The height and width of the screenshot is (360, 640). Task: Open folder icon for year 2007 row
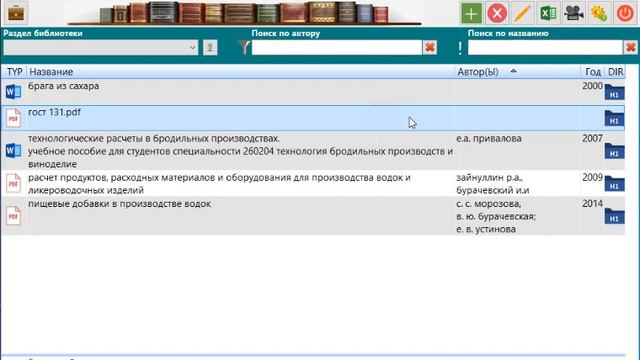[614, 151]
